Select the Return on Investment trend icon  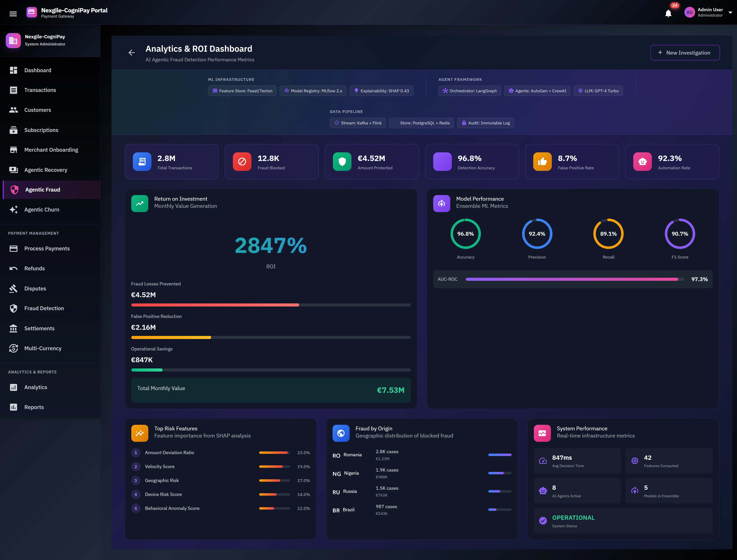[140, 203]
